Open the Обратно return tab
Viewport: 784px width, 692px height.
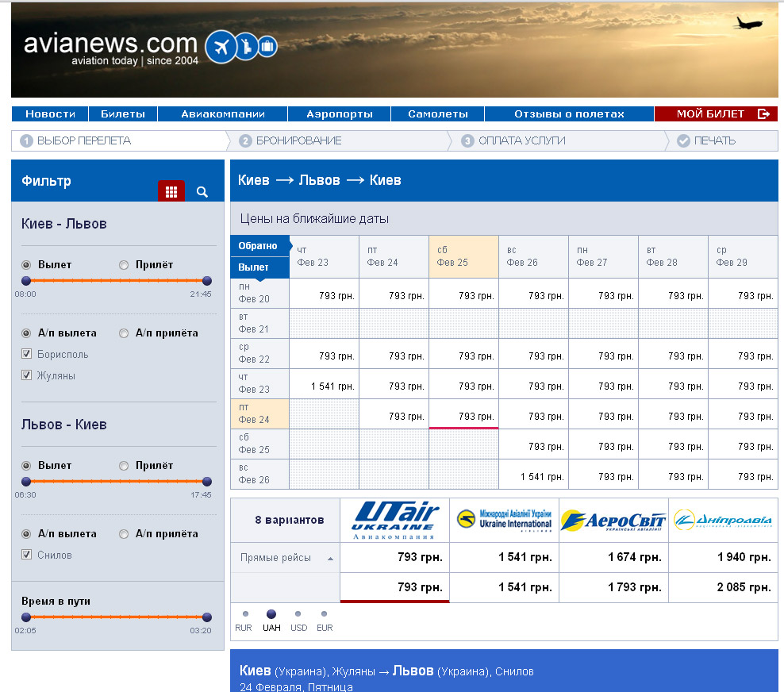pyautogui.click(x=259, y=246)
